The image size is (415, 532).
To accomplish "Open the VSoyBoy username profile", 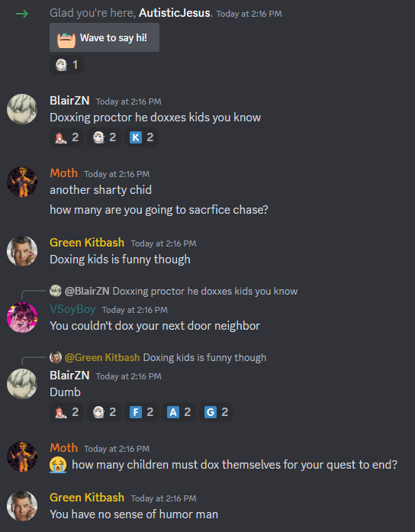I will (x=72, y=309).
